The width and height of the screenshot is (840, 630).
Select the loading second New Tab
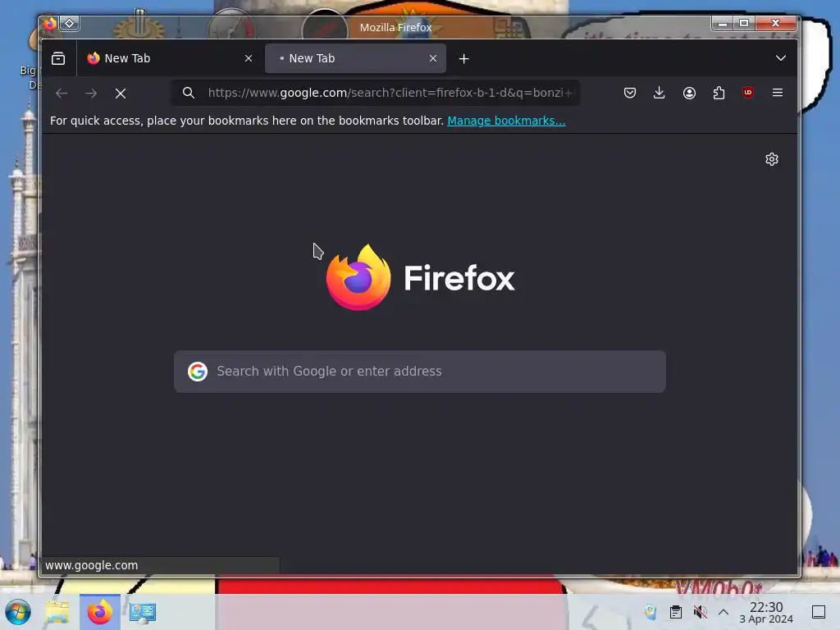click(x=355, y=58)
